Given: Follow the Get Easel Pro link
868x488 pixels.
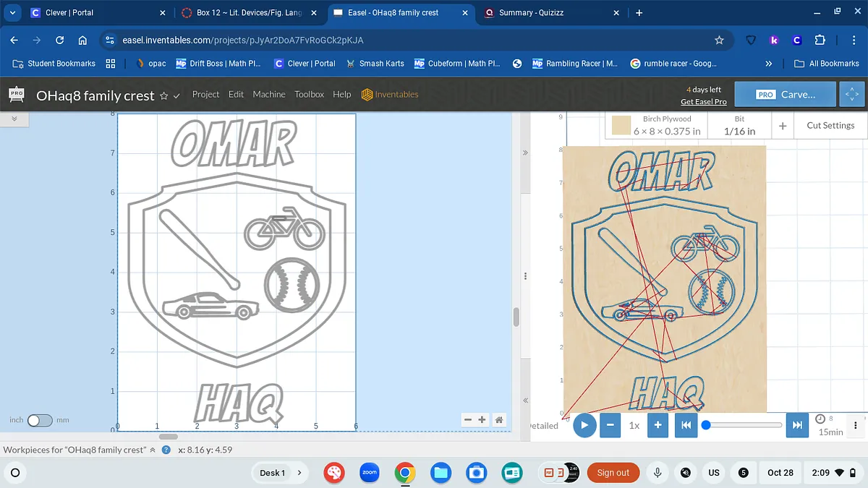Looking at the screenshot, I should (703, 102).
